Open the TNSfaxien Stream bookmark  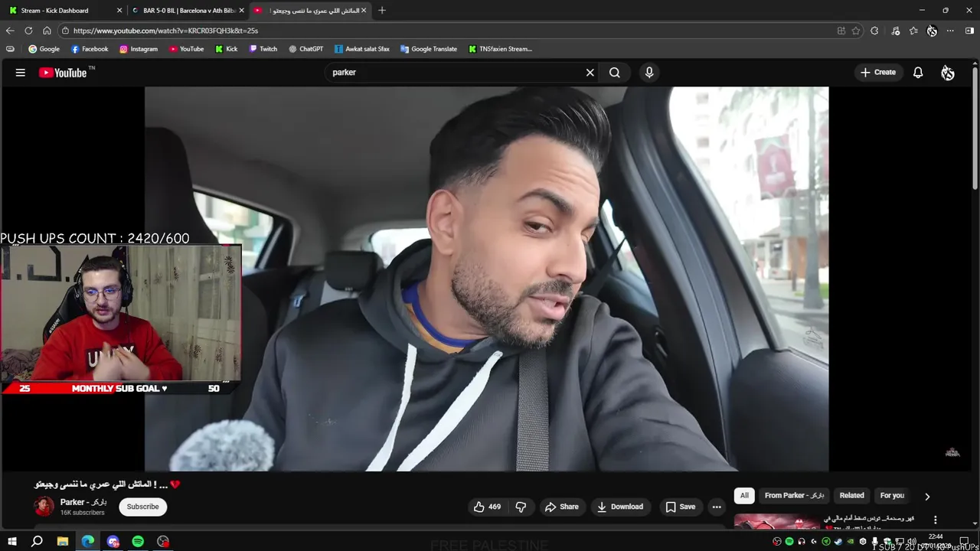click(x=500, y=49)
